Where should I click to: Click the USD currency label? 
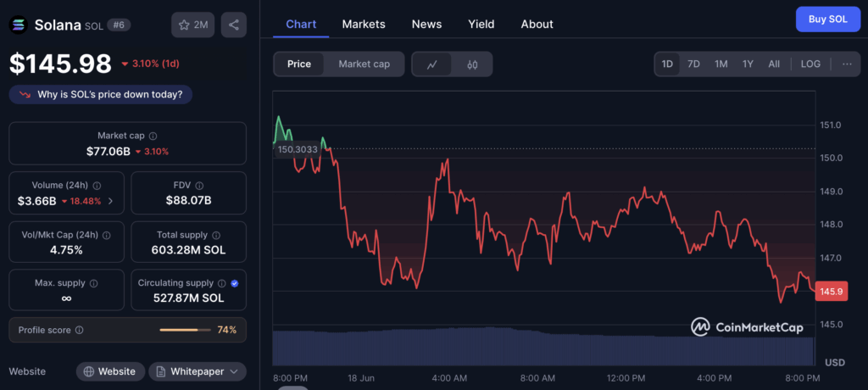[x=835, y=363]
